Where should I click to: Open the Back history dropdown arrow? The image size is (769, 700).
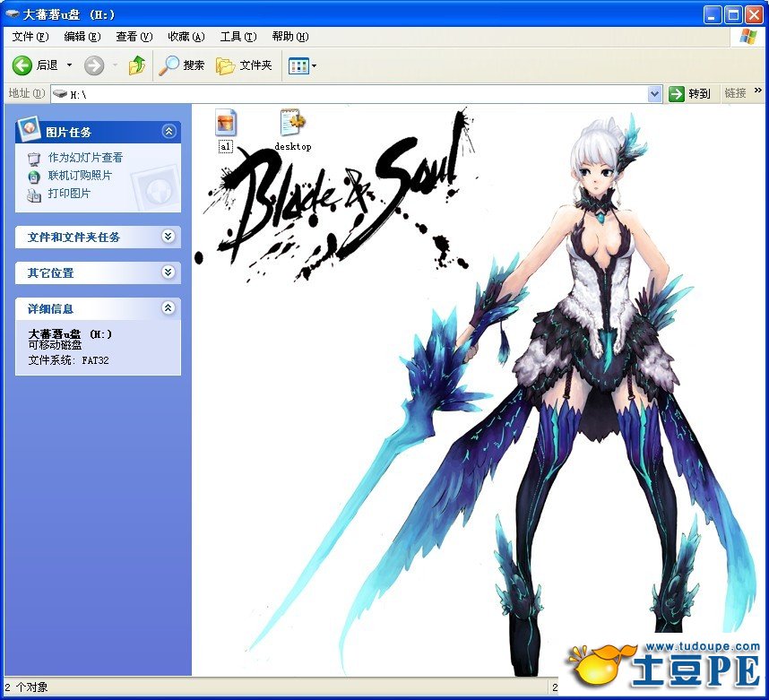(x=70, y=65)
